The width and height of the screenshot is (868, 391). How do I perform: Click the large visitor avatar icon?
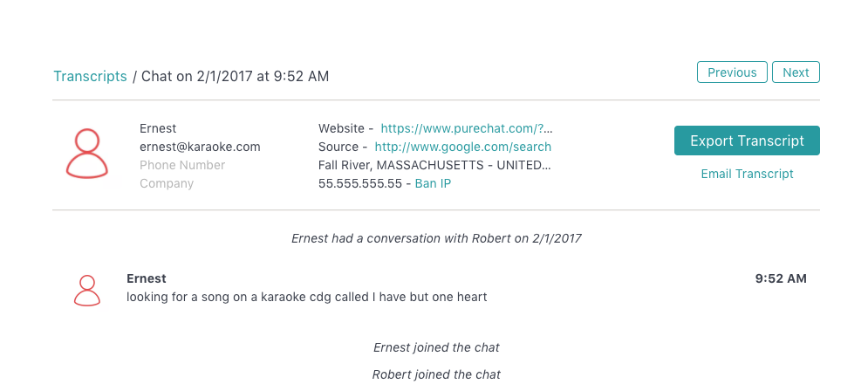click(x=87, y=154)
